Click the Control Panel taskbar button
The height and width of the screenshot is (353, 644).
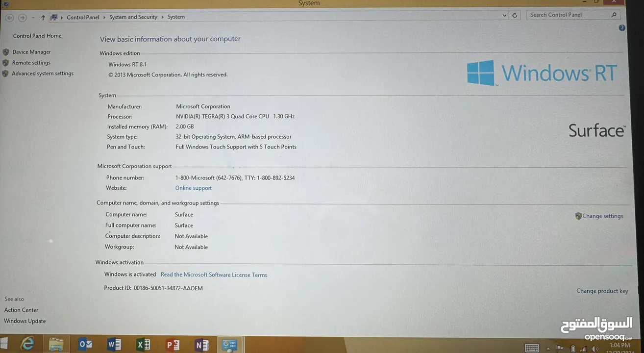(x=230, y=345)
